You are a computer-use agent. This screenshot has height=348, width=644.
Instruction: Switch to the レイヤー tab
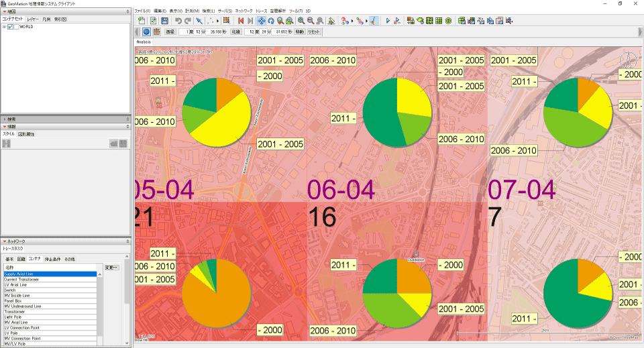tap(33, 19)
